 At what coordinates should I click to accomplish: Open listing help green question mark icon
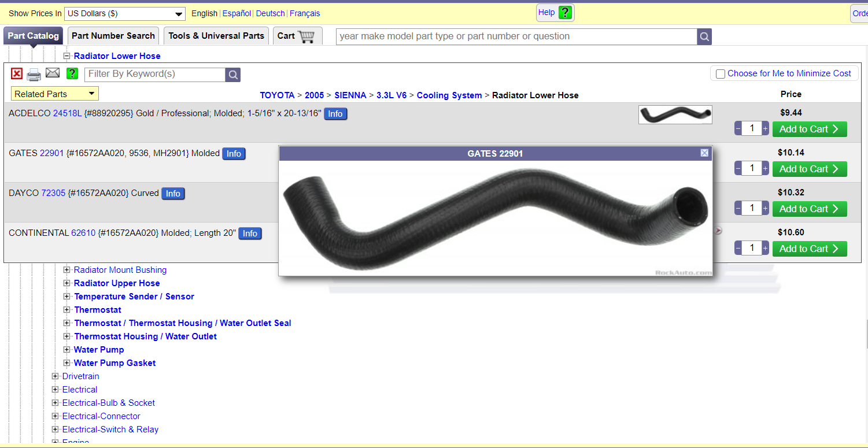coord(72,73)
